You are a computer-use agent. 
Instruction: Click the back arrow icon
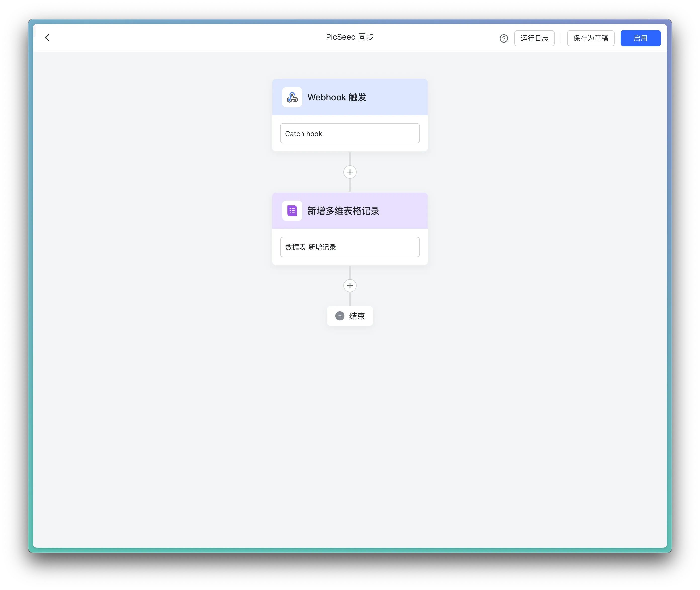click(48, 38)
